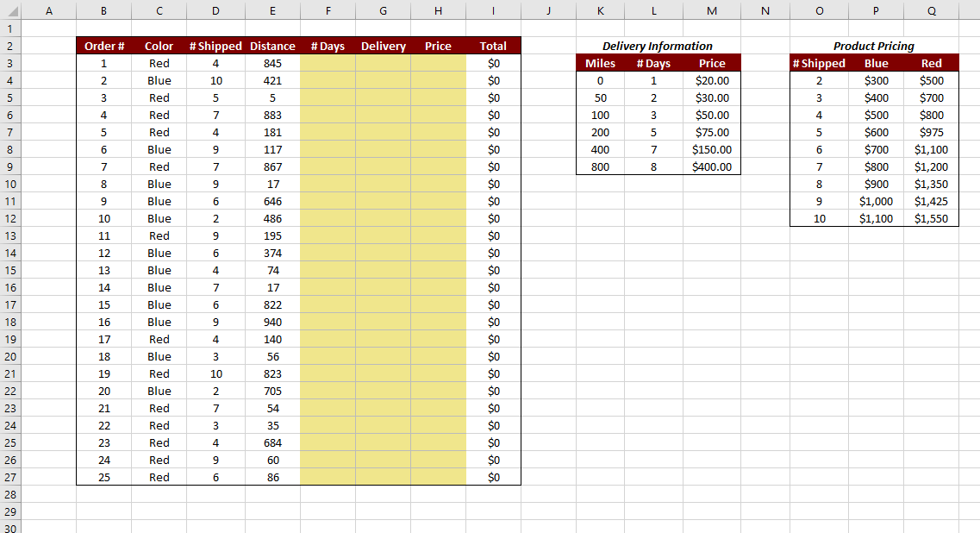
Task: Click yellow Delivery cell for order 1
Action: click(x=383, y=63)
